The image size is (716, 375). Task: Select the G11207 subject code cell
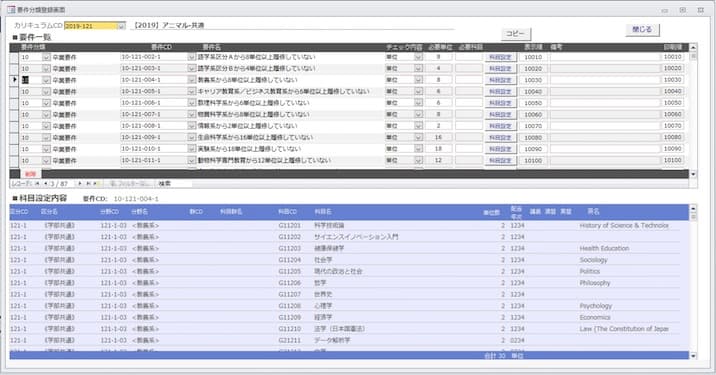290,294
